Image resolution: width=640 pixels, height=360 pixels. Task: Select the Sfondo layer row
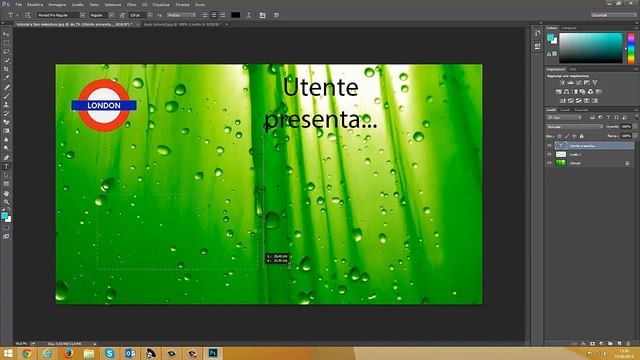(x=590, y=163)
